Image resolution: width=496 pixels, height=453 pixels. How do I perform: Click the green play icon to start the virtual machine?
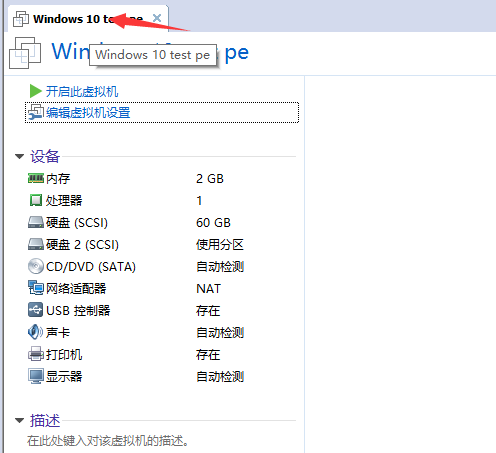coord(35,91)
